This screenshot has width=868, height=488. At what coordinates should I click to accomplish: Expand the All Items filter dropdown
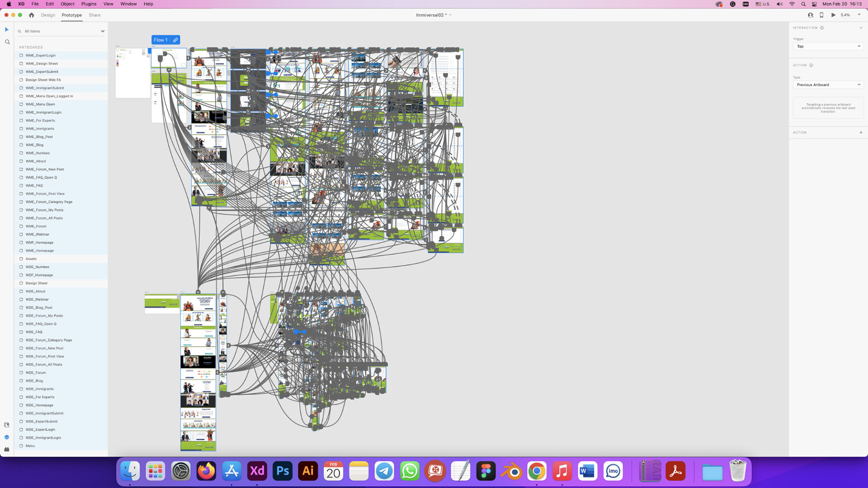point(103,31)
